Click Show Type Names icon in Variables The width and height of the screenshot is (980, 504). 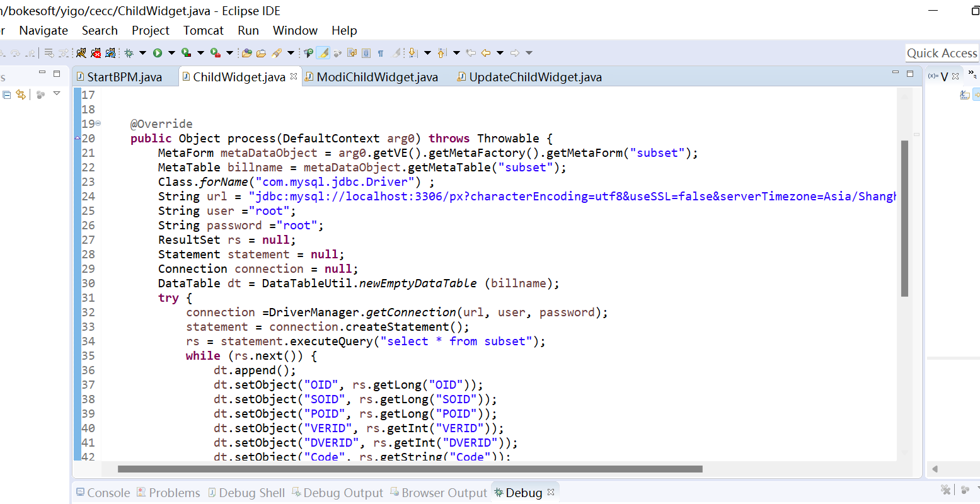tap(964, 94)
